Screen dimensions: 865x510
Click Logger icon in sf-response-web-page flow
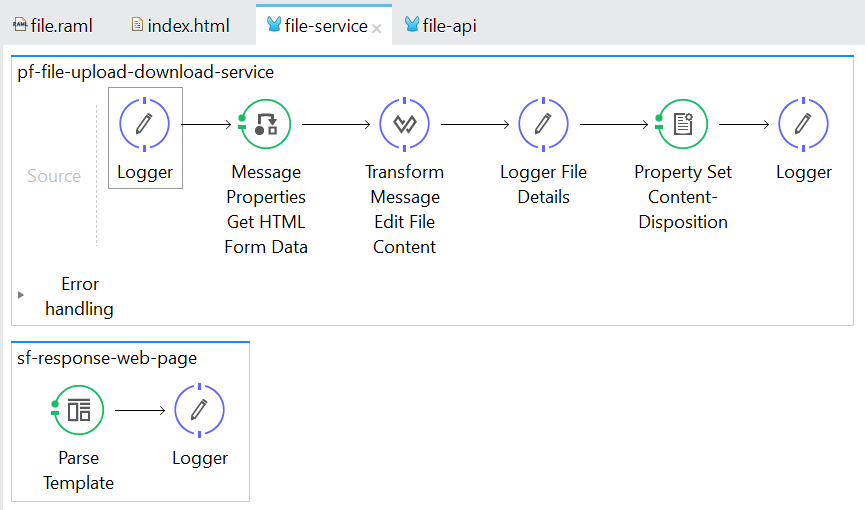pyautogui.click(x=199, y=410)
